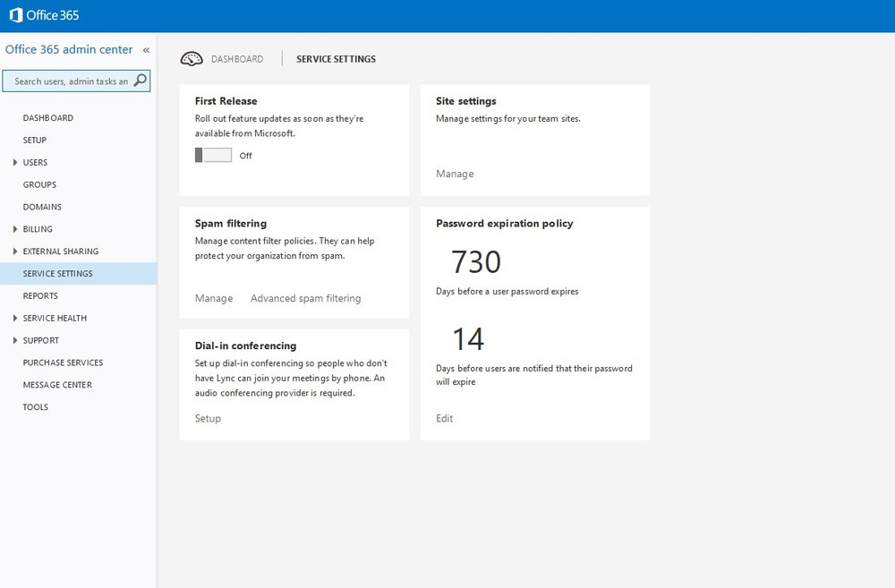
Task: Click the Off label beside the switch
Action: point(245,156)
